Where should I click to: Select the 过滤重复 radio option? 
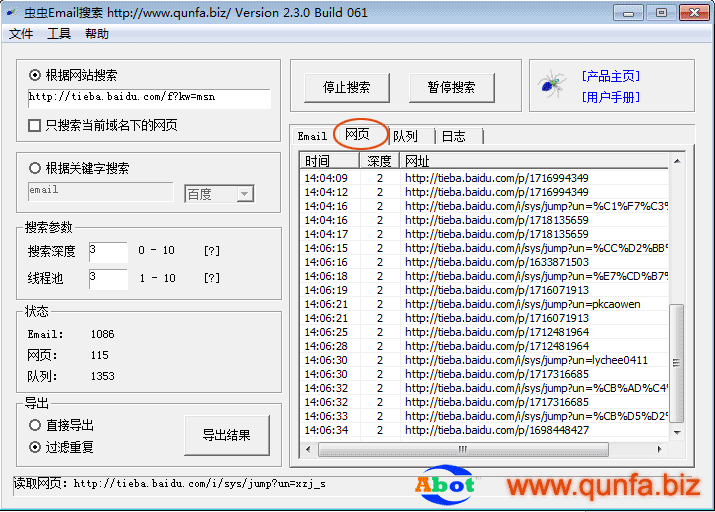pos(35,447)
